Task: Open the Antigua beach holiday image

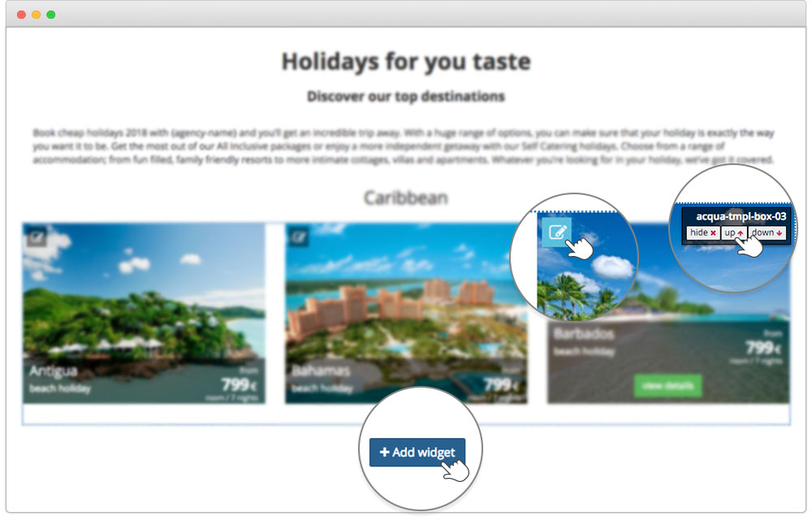Action: pos(144,313)
